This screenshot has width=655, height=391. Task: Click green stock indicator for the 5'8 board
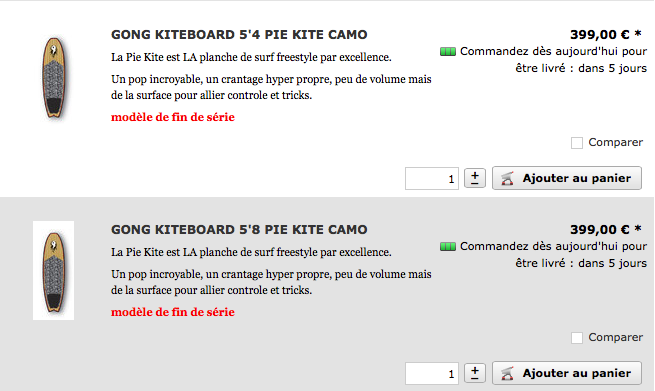click(x=448, y=247)
